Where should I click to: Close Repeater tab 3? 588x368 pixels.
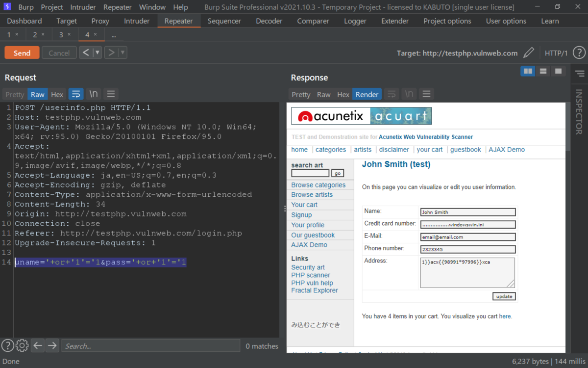(69, 34)
